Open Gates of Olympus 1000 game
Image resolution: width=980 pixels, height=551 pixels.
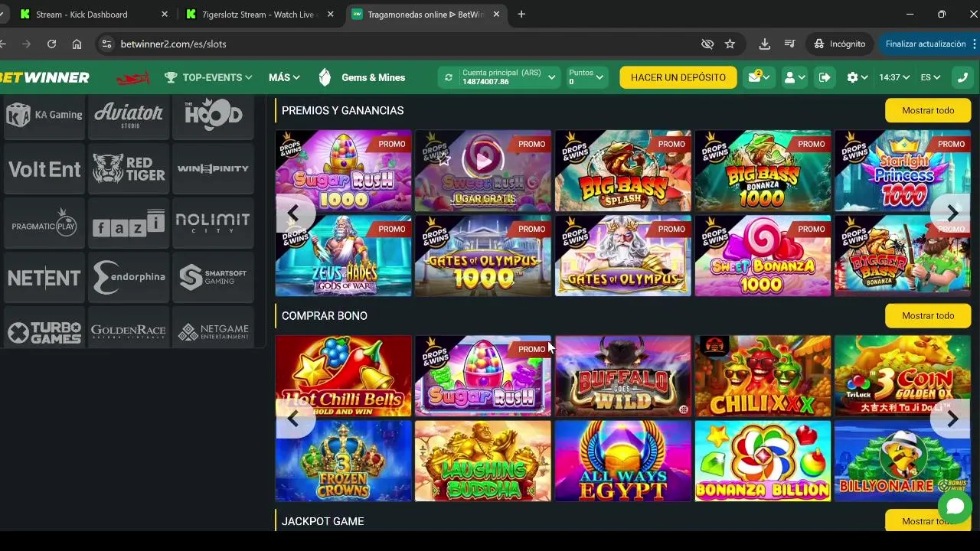point(483,256)
